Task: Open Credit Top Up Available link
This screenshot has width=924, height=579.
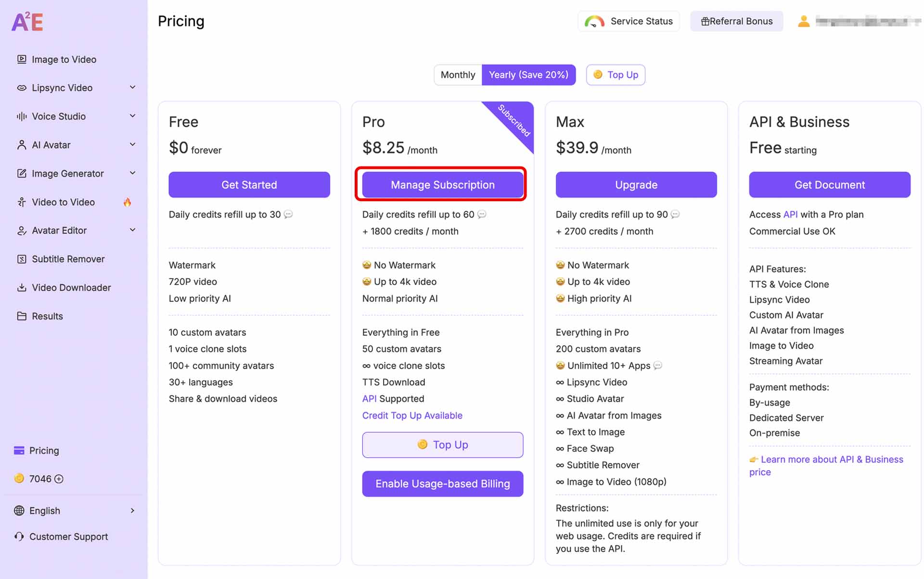Action: click(x=412, y=415)
